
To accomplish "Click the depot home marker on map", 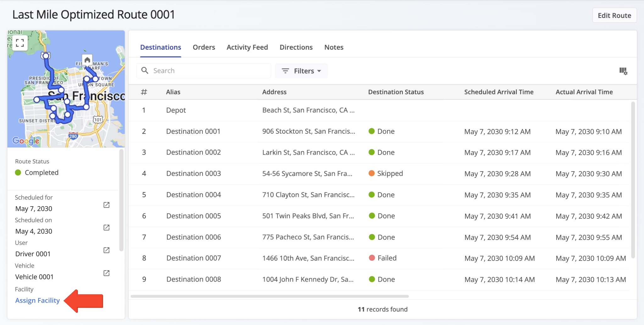I will [87, 60].
